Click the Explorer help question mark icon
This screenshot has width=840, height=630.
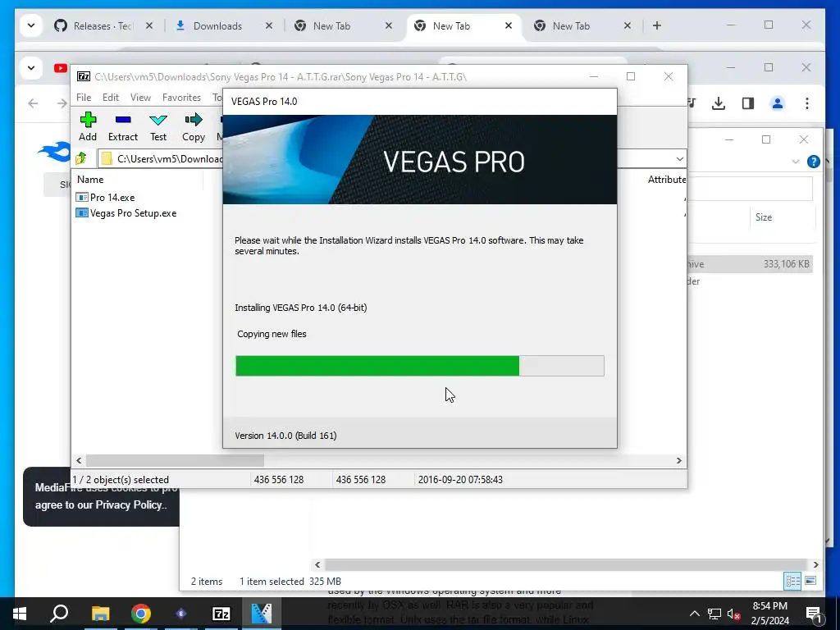click(813, 162)
